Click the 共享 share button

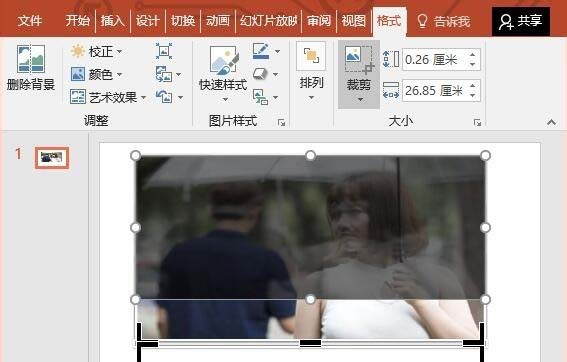pyautogui.click(x=521, y=21)
